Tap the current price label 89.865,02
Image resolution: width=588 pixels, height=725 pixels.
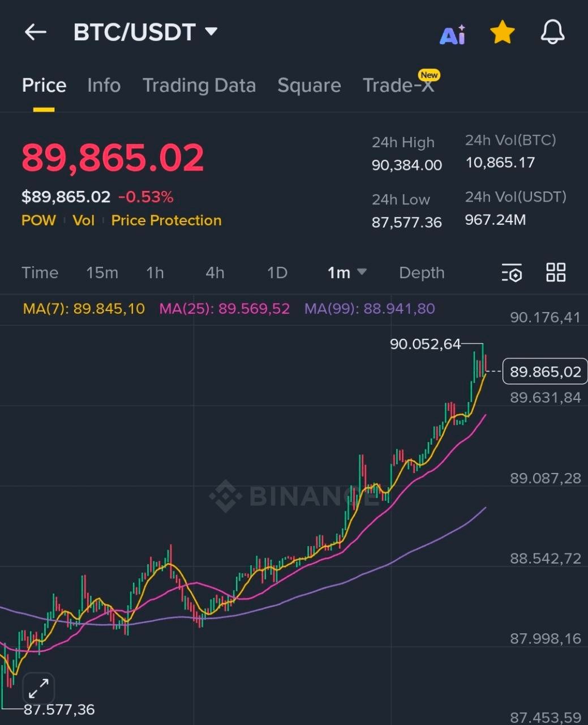point(545,372)
